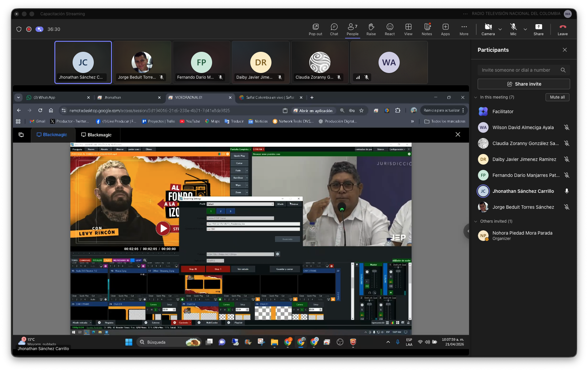Image resolution: width=588 pixels, height=371 pixels.
Task: Select Fernando Dario video tile
Action: tap(202, 62)
